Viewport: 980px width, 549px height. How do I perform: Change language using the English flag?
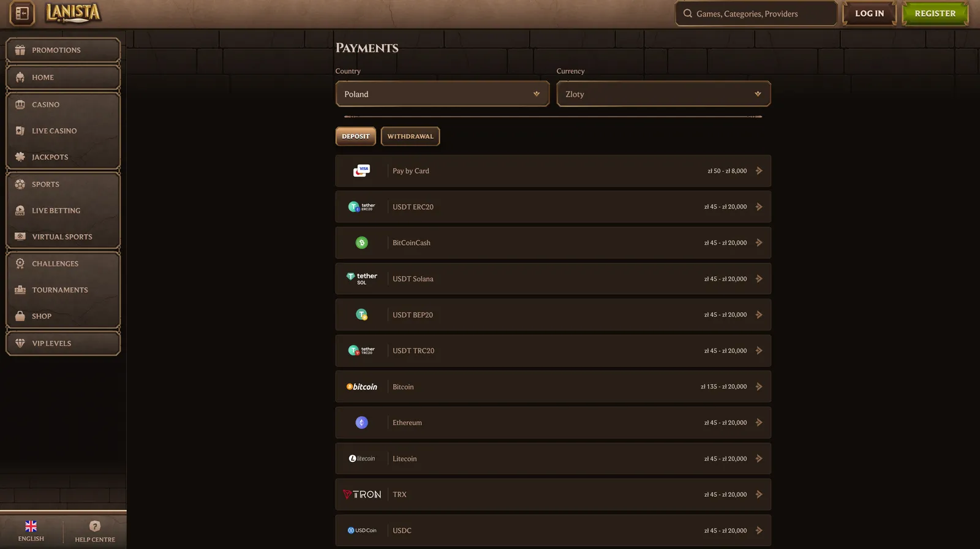click(31, 526)
